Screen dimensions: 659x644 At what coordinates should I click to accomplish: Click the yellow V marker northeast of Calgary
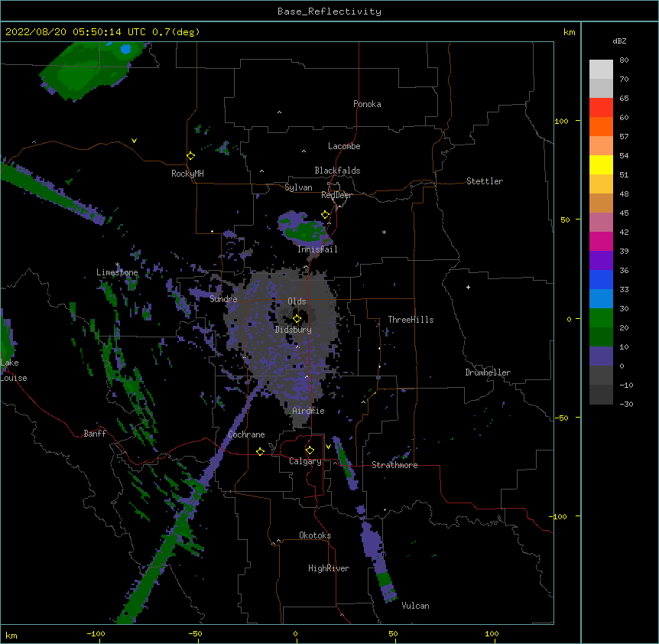(x=328, y=447)
